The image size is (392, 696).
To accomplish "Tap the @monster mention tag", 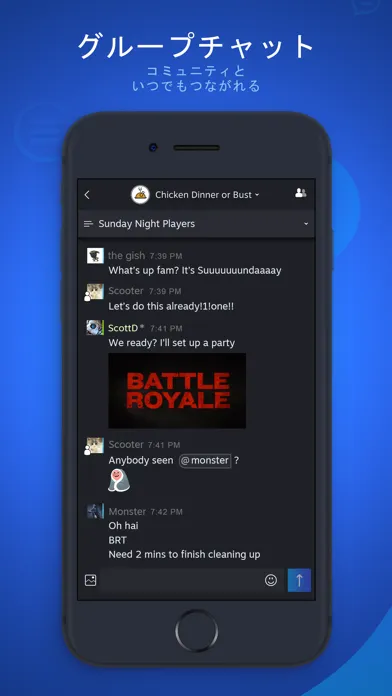I will click(205, 461).
